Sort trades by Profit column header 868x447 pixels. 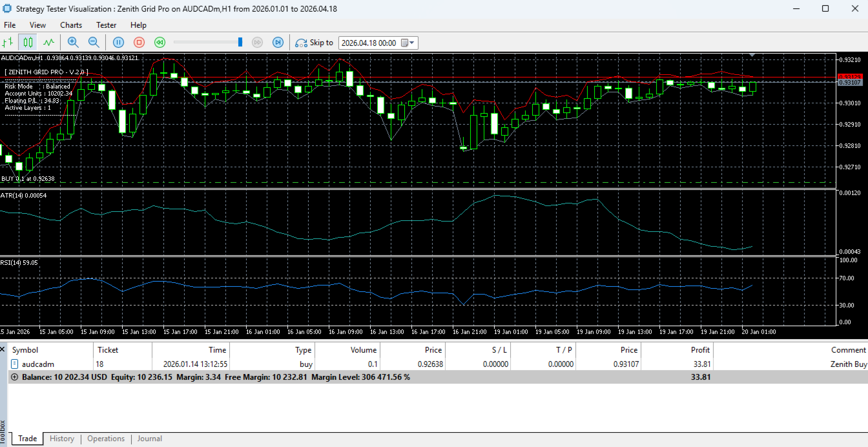tap(700, 349)
